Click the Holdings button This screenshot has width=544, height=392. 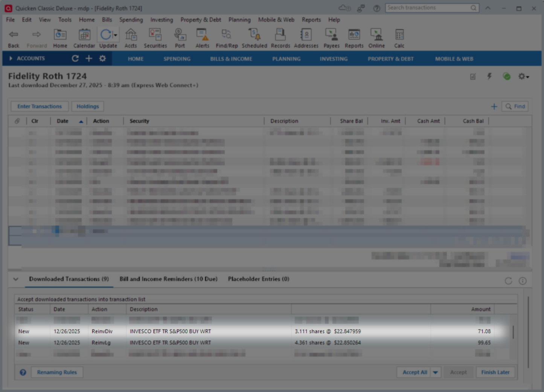pos(88,107)
